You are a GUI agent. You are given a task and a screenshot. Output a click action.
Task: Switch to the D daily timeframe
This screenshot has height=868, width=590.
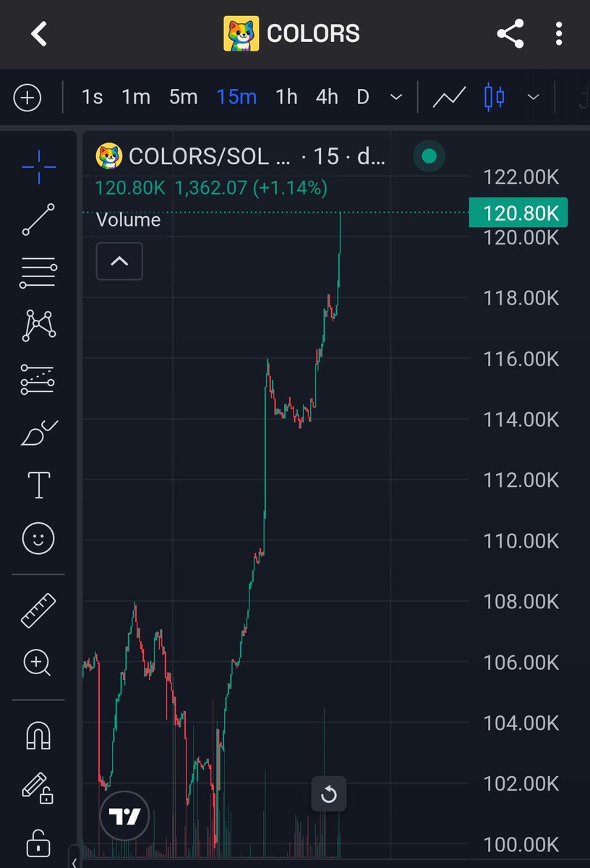(x=363, y=97)
